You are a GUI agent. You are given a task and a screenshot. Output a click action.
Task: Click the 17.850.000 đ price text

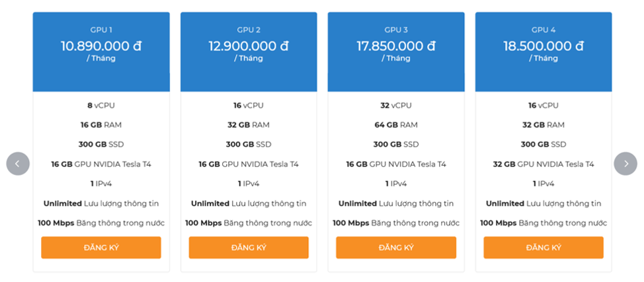pos(396,46)
